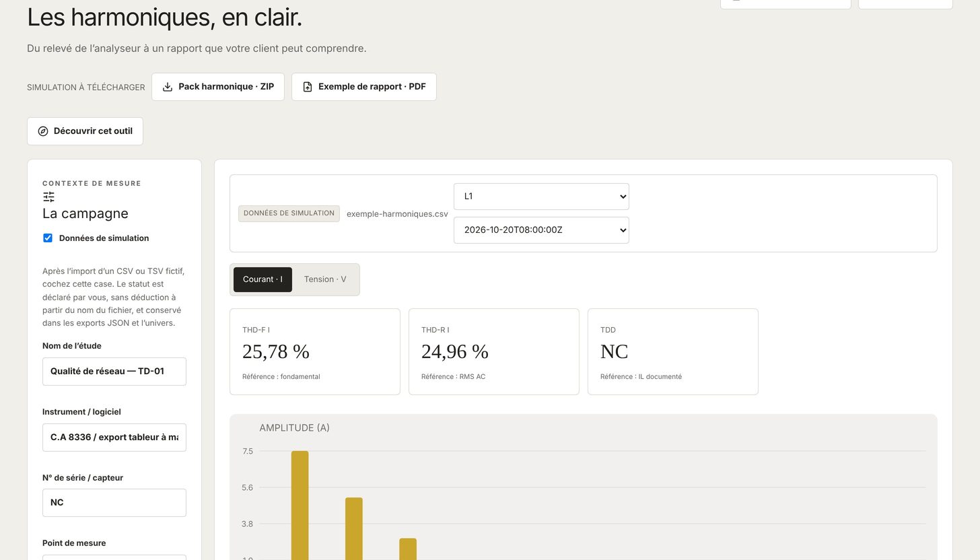Click the 7.5 axis value on chart

248,452
